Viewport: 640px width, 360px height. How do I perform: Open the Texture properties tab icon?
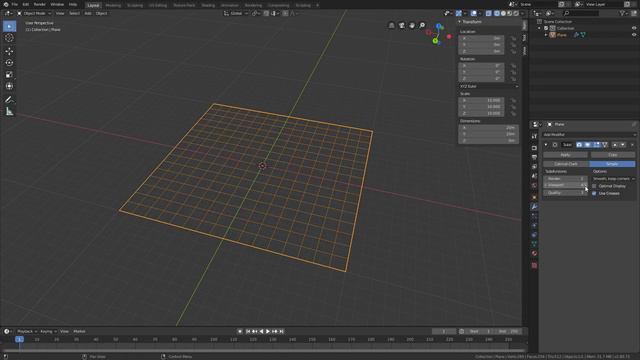click(534, 265)
